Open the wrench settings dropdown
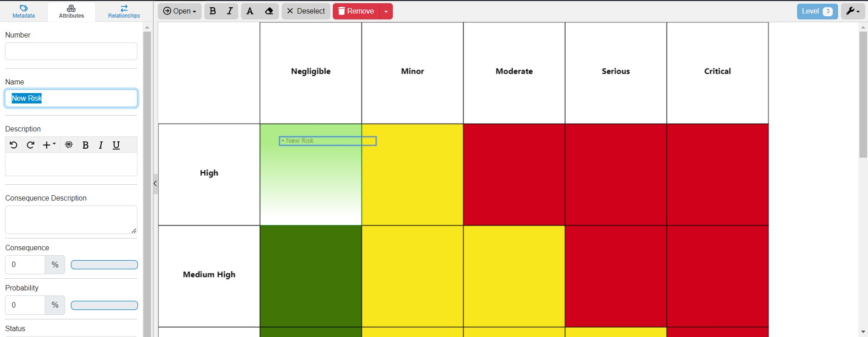 853,11
